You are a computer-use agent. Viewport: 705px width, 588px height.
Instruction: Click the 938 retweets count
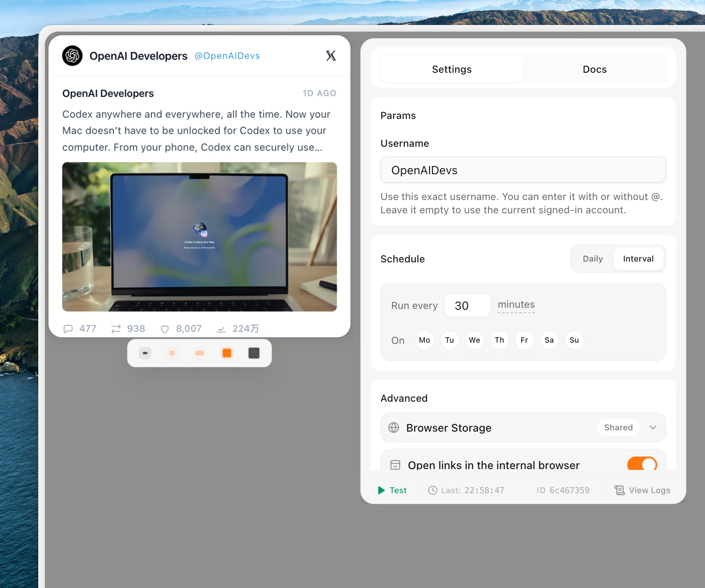pos(136,329)
